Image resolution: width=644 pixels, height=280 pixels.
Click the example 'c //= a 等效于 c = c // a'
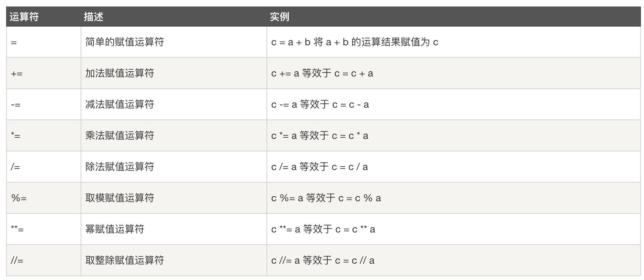pos(323,260)
